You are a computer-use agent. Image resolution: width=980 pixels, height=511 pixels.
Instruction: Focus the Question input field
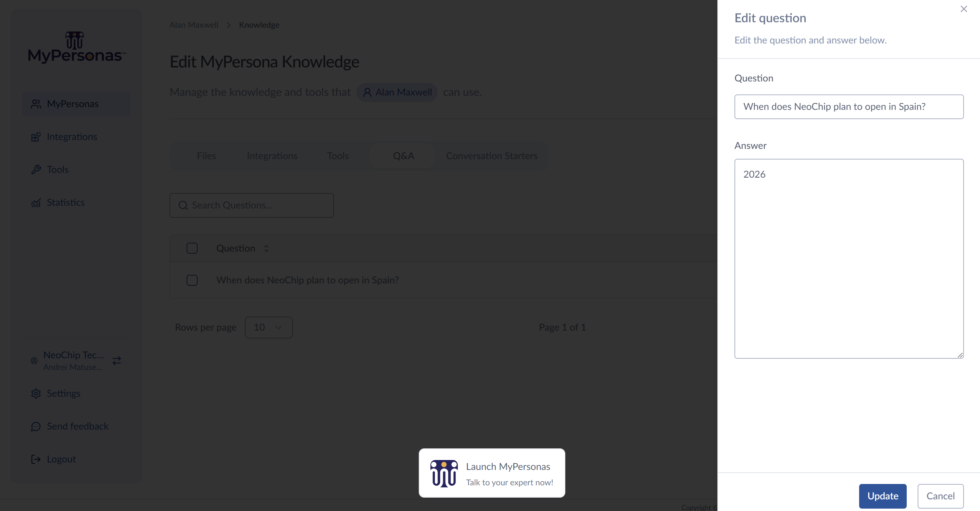click(x=849, y=106)
